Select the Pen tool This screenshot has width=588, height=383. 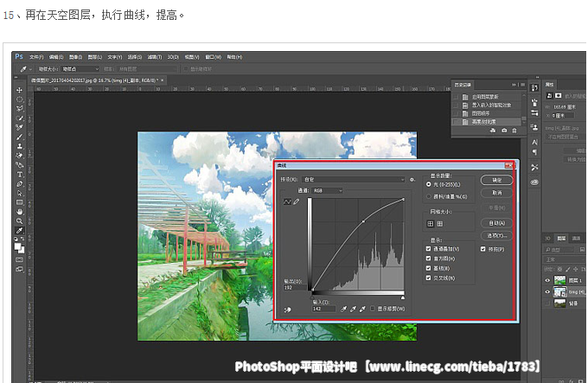(x=20, y=183)
